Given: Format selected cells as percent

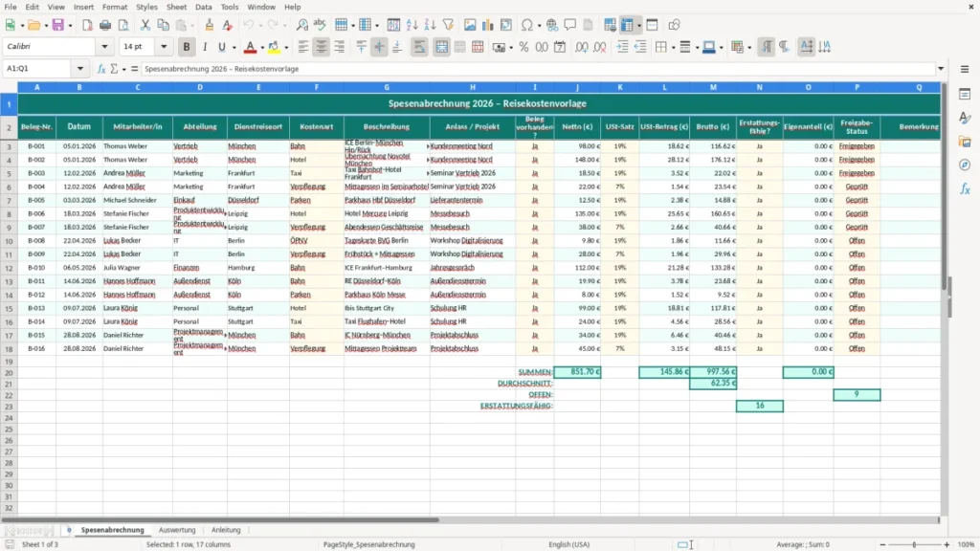Looking at the screenshot, I should (x=523, y=47).
